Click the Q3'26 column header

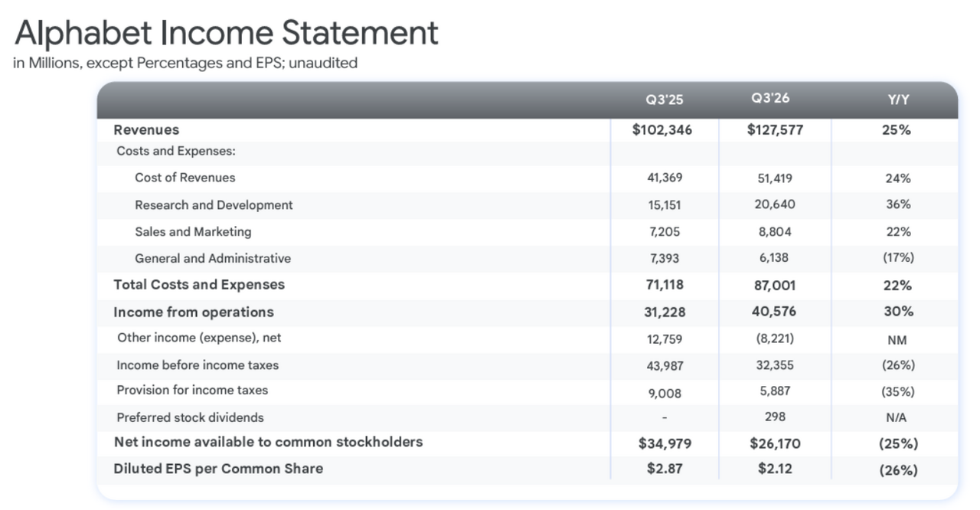[770, 99]
